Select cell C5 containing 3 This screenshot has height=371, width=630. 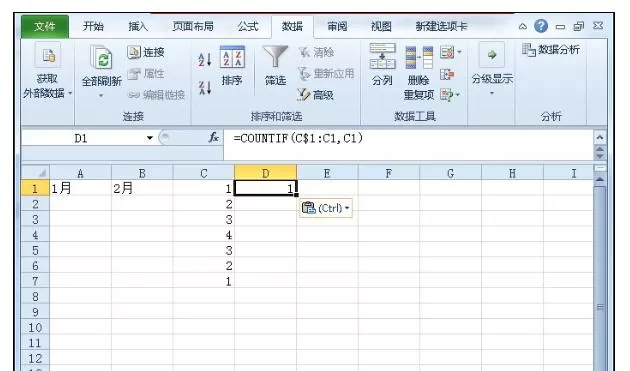click(x=204, y=250)
